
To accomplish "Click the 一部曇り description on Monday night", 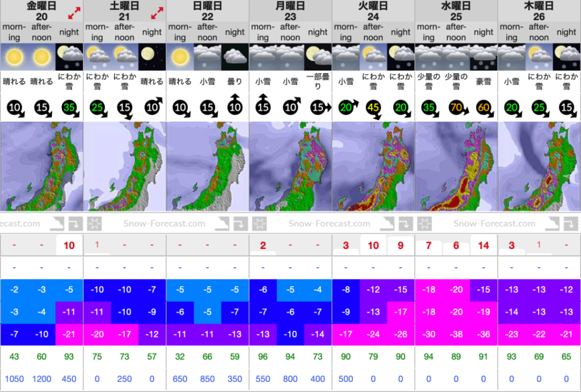I will tap(318, 82).
